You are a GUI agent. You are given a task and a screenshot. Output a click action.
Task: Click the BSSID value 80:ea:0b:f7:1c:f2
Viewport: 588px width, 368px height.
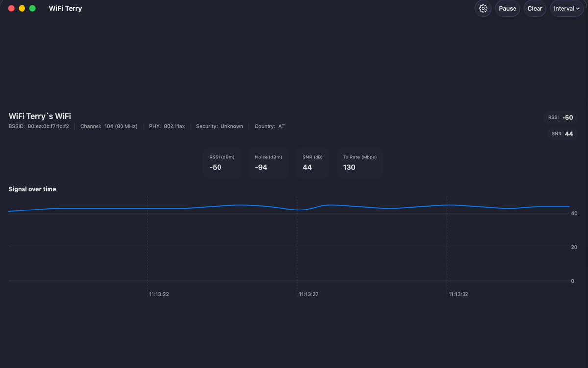click(x=49, y=126)
